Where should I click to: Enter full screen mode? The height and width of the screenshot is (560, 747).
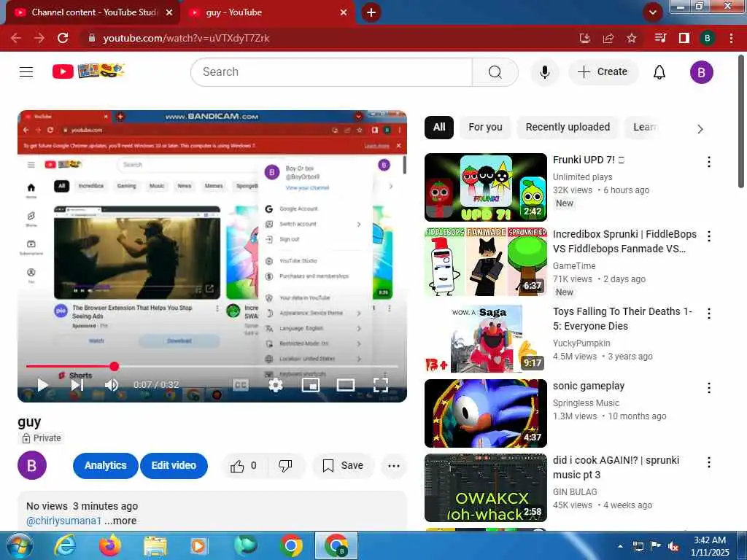381,385
